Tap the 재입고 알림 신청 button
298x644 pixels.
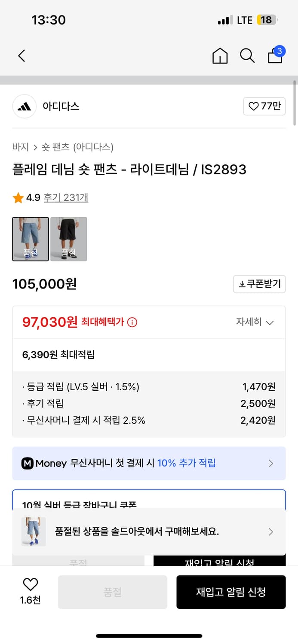[231, 592]
